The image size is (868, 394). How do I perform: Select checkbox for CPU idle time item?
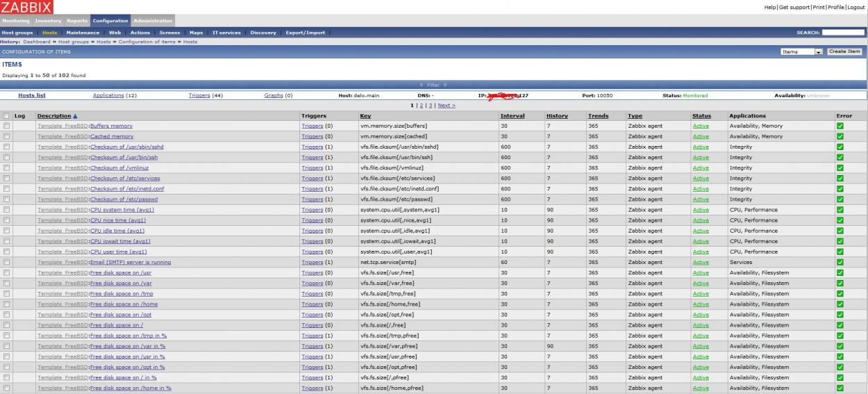(x=6, y=231)
